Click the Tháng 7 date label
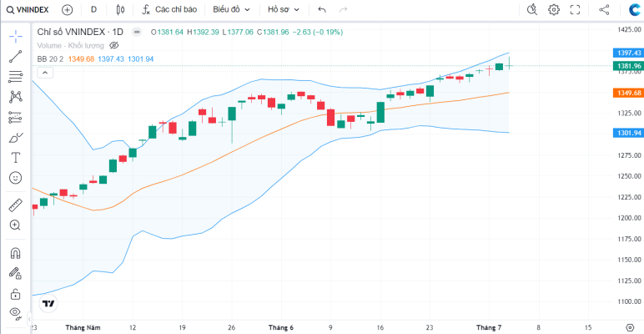The image size is (644, 334). pos(489,327)
